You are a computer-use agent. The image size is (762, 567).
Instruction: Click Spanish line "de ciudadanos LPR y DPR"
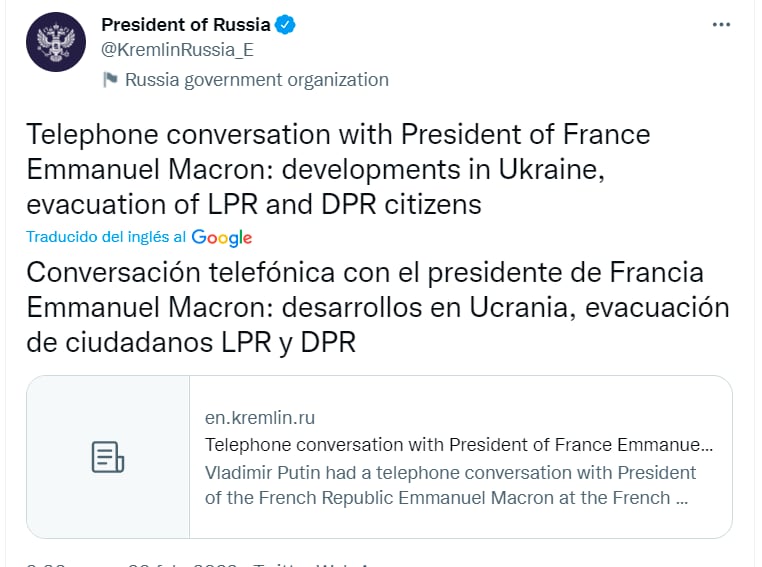(x=191, y=342)
